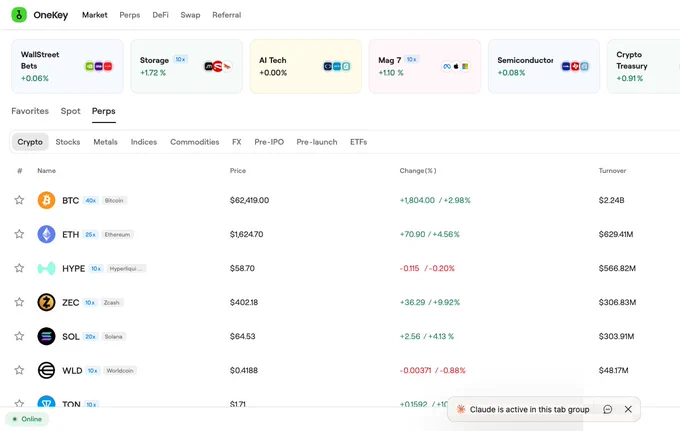The image size is (680, 431).
Task: Switch to the Spot tab
Action: pyautogui.click(x=71, y=111)
